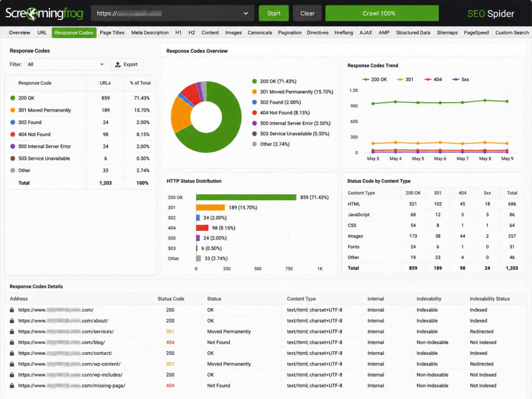Click the green 200 OK dot in the table
The width and height of the screenshot is (532, 399).
click(13, 98)
